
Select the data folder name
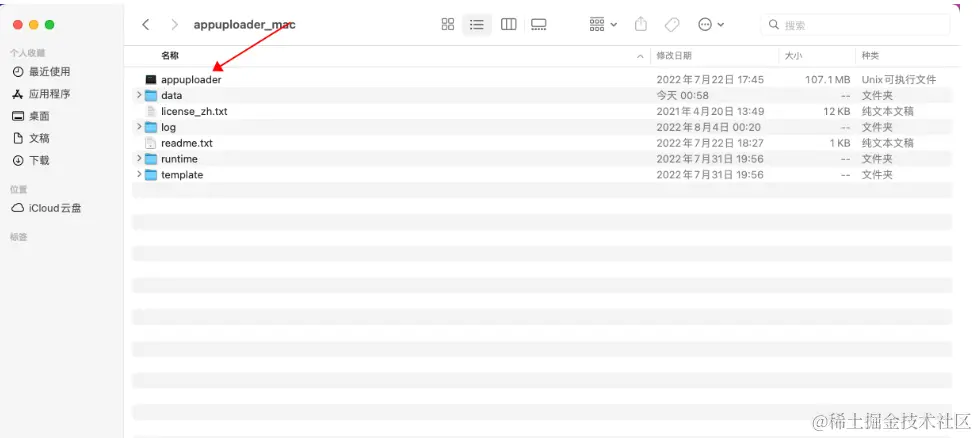click(172, 95)
